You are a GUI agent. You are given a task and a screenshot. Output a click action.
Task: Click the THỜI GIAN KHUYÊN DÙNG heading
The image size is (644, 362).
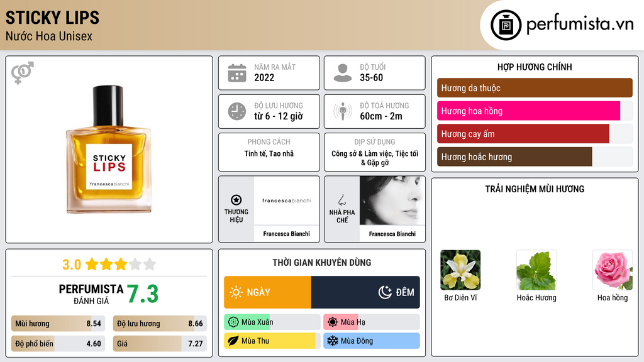[x=322, y=263]
